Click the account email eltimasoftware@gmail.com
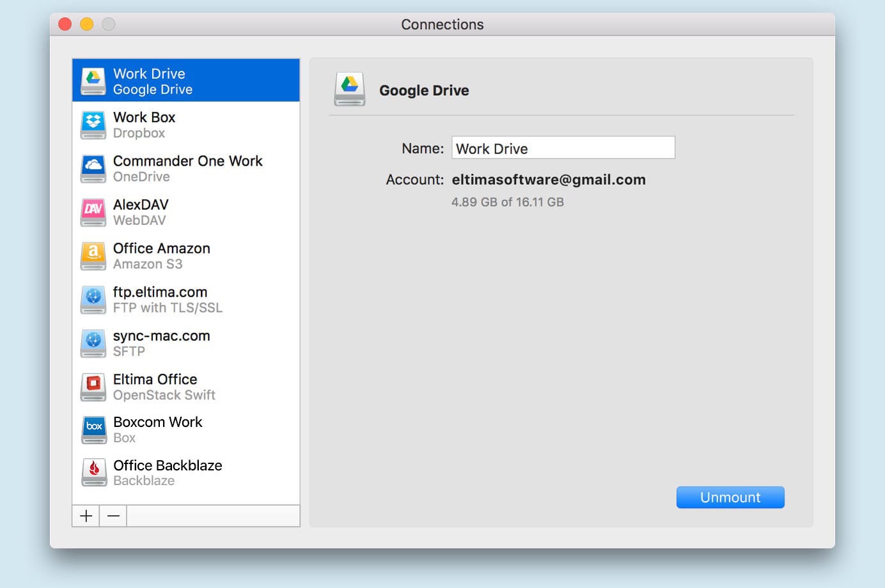The image size is (885, 588). pos(549,180)
